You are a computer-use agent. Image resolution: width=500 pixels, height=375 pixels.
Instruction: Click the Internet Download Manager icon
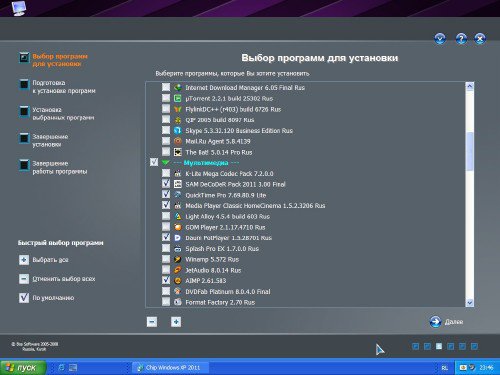178,88
